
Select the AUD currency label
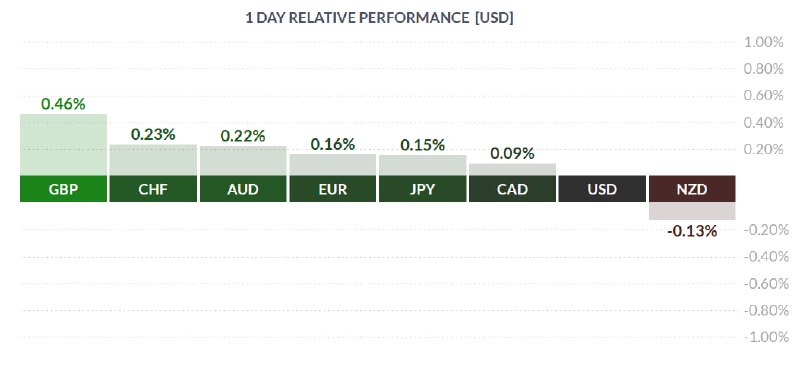click(x=243, y=189)
